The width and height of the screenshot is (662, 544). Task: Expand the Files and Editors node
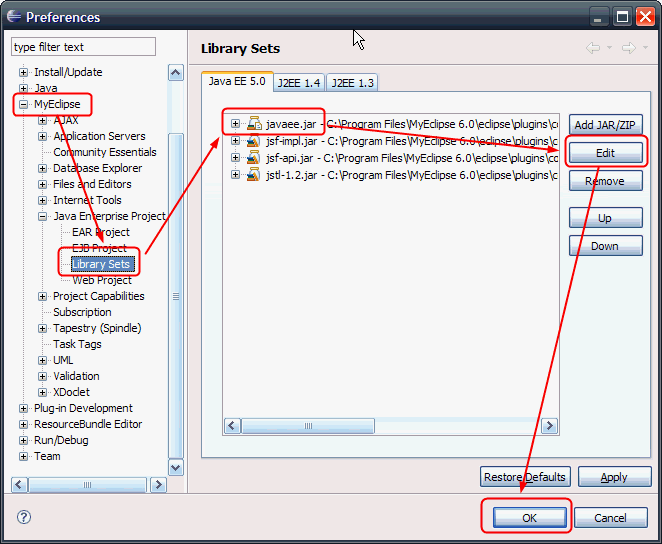(x=42, y=184)
